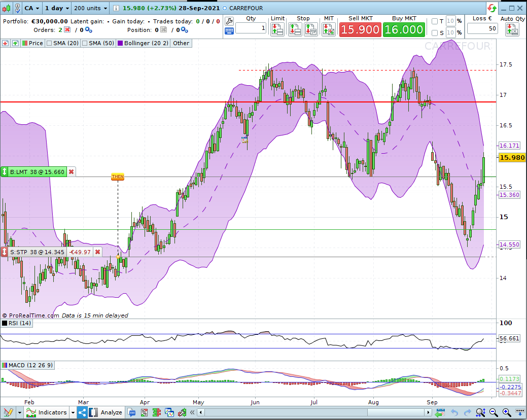Screen dimensions: 527x420
Task: Open the Indicators button
Action: [46, 412]
